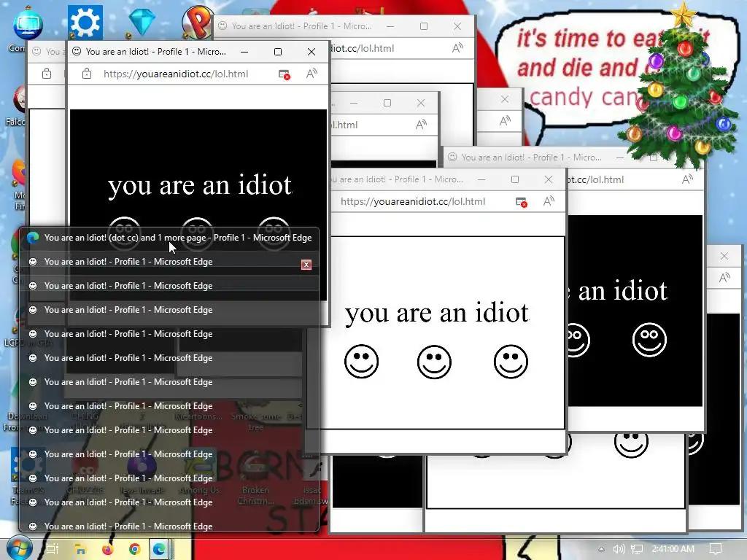The height and width of the screenshot is (560, 747).
Task: Open the notification center icon
Action: [716, 549]
